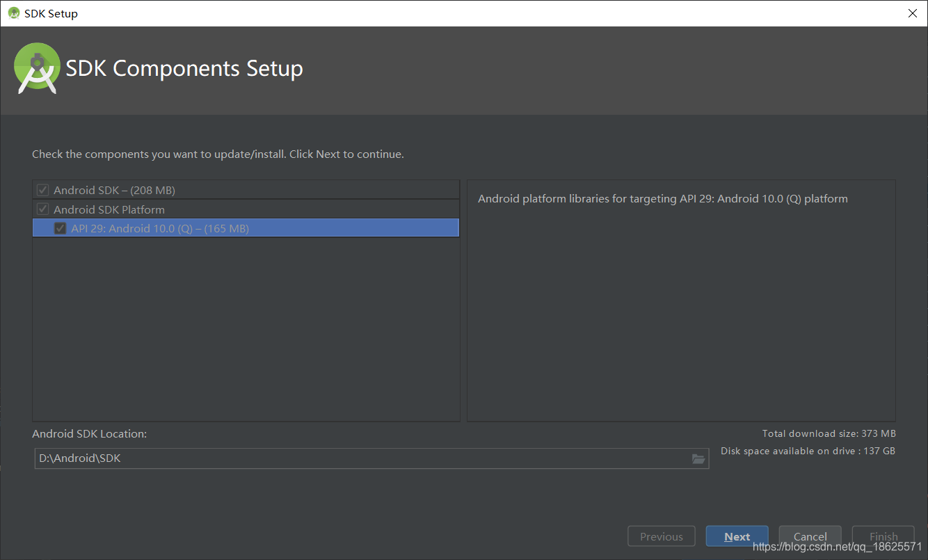Click the "Check the components you want" instruction text
This screenshot has width=928, height=560.
tap(218, 154)
